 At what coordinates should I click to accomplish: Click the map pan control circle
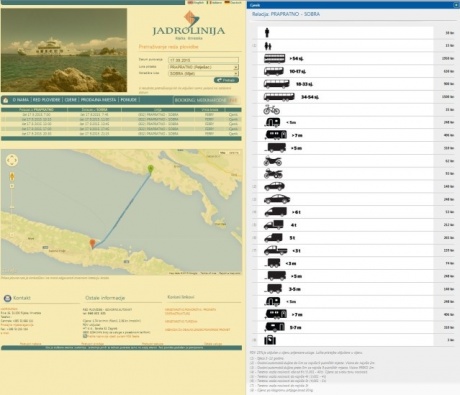tap(12, 160)
